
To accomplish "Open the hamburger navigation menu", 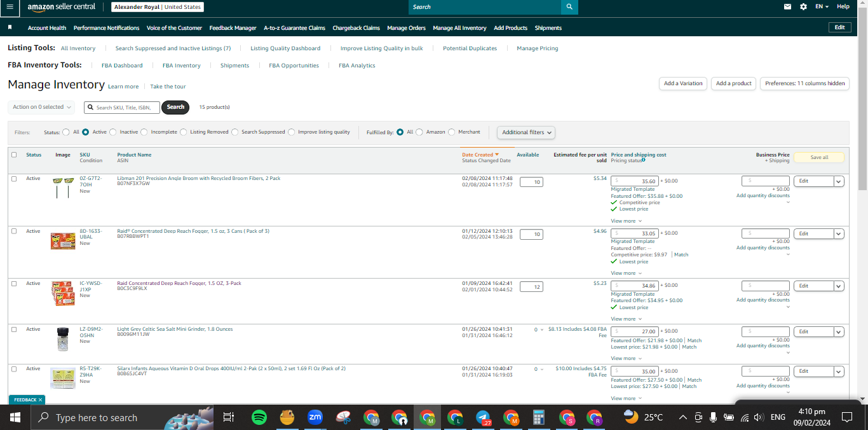I will [x=10, y=6].
